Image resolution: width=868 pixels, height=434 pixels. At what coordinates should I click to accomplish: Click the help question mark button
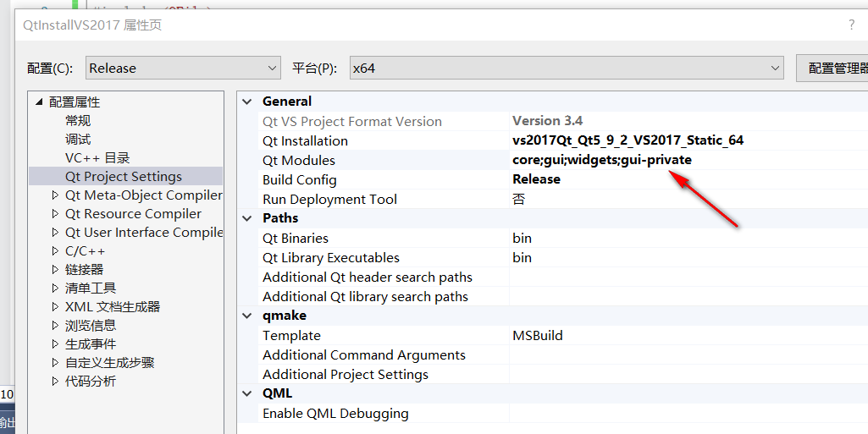coord(852,25)
